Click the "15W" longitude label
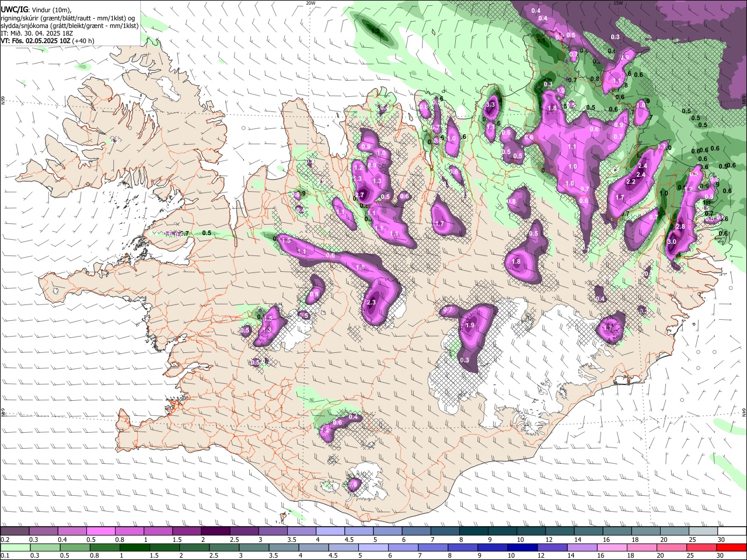This screenshot has height=560, width=747. (x=619, y=3)
